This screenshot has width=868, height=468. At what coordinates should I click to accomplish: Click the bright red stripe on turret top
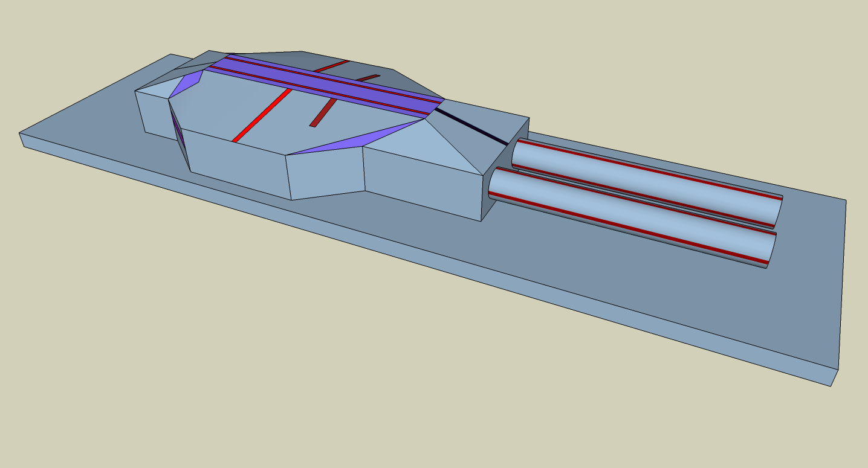(261, 117)
